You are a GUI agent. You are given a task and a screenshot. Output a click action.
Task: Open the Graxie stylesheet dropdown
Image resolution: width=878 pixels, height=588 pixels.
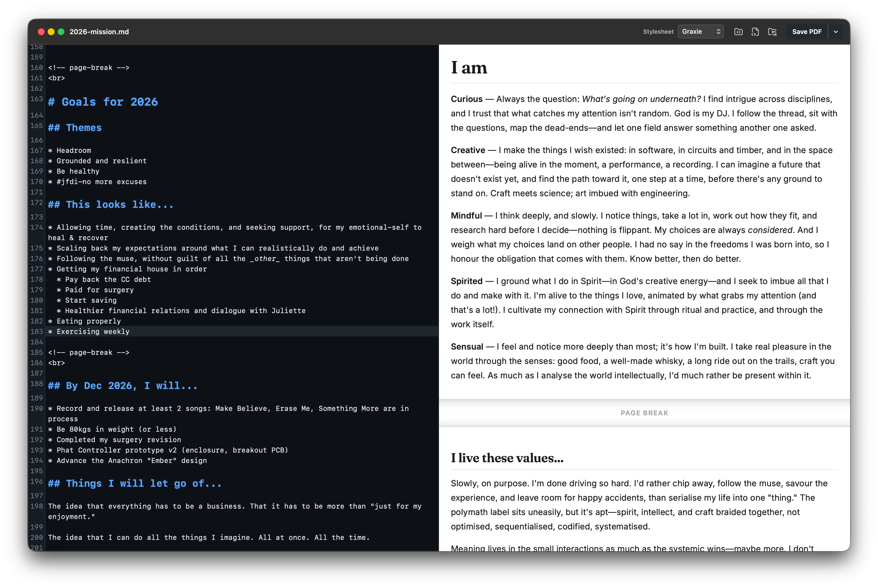tap(700, 32)
